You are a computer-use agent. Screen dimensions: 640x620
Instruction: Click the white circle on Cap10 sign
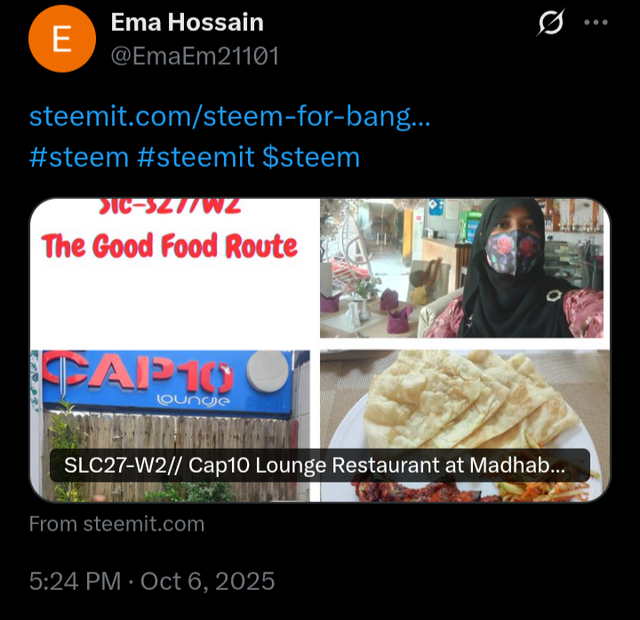267,371
